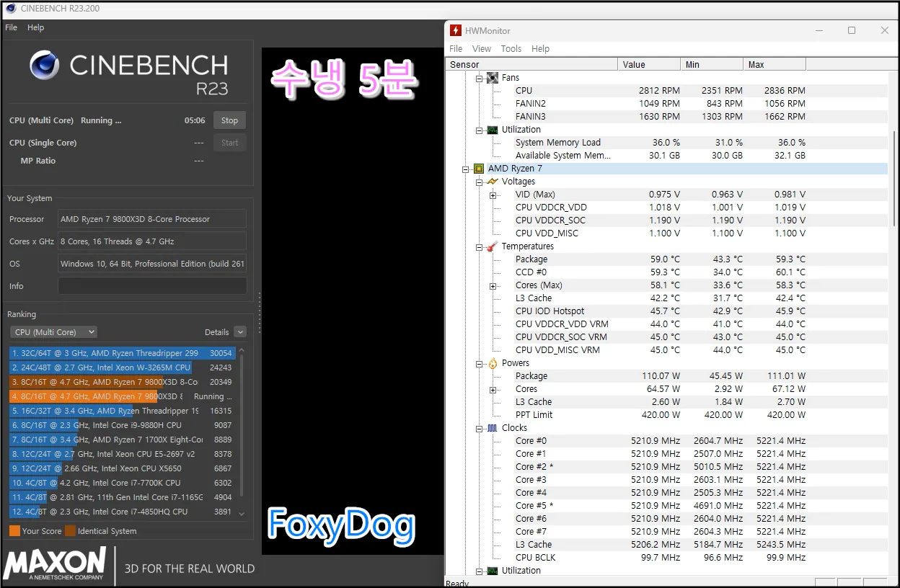Click the HWMonitor vertical scrollbar

894,180
